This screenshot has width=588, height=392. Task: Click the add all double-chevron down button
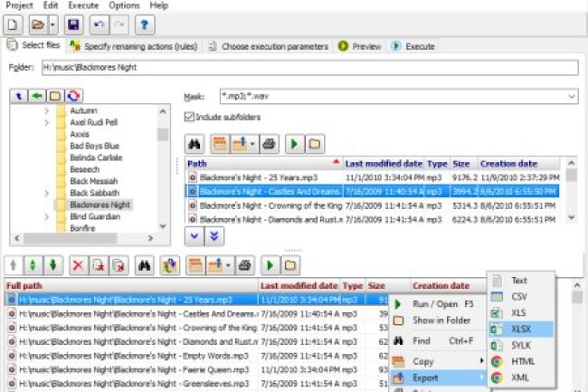tap(214, 235)
